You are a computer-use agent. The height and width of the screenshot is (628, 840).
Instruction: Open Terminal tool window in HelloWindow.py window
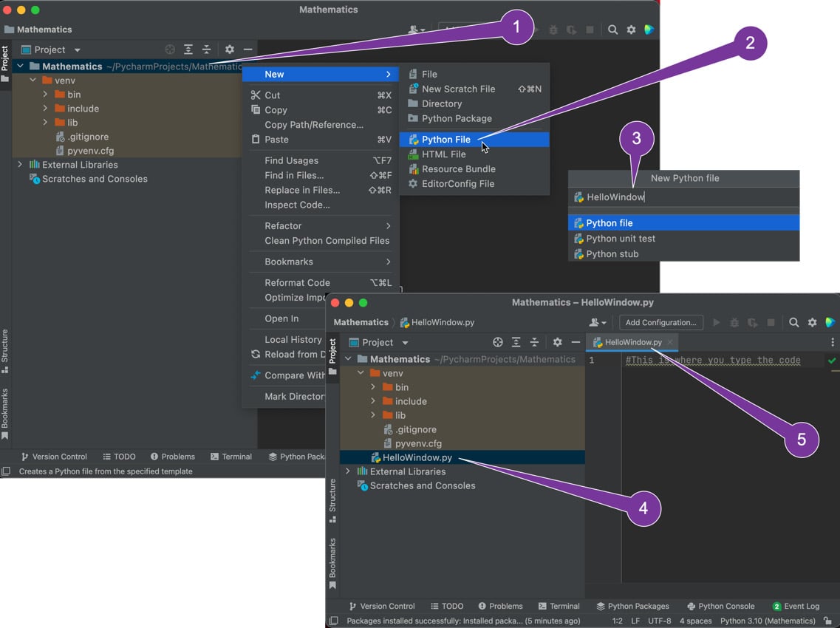coord(559,606)
